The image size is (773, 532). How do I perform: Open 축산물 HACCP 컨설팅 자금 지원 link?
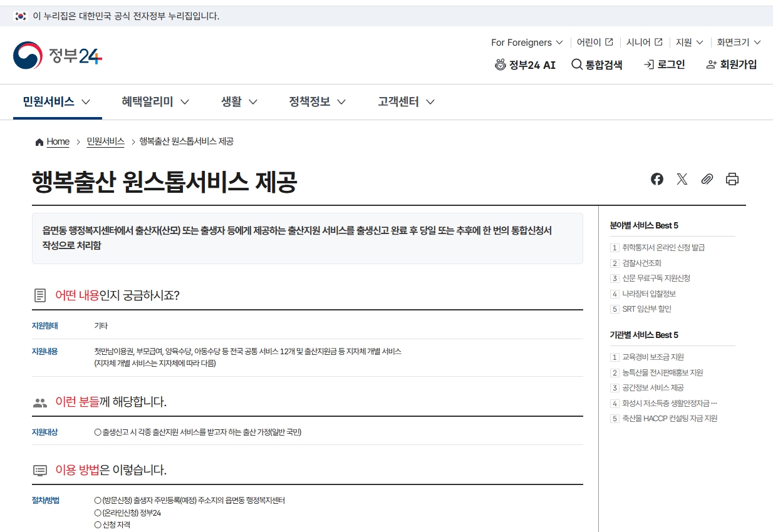pos(670,419)
